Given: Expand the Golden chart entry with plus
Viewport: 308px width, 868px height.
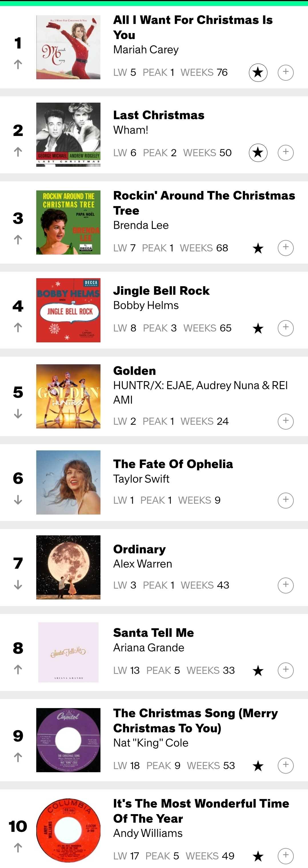Looking at the screenshot, I should click(x=285, y=421).
